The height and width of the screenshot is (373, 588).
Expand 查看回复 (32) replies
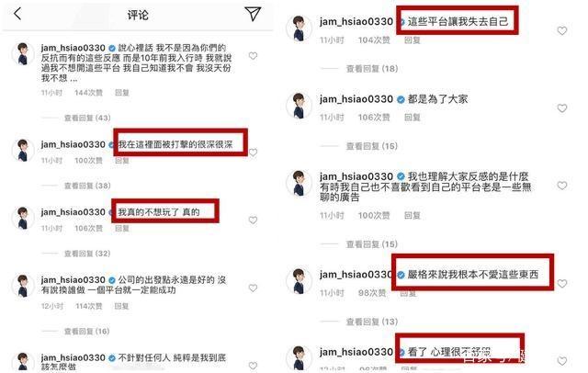[87, 254]
